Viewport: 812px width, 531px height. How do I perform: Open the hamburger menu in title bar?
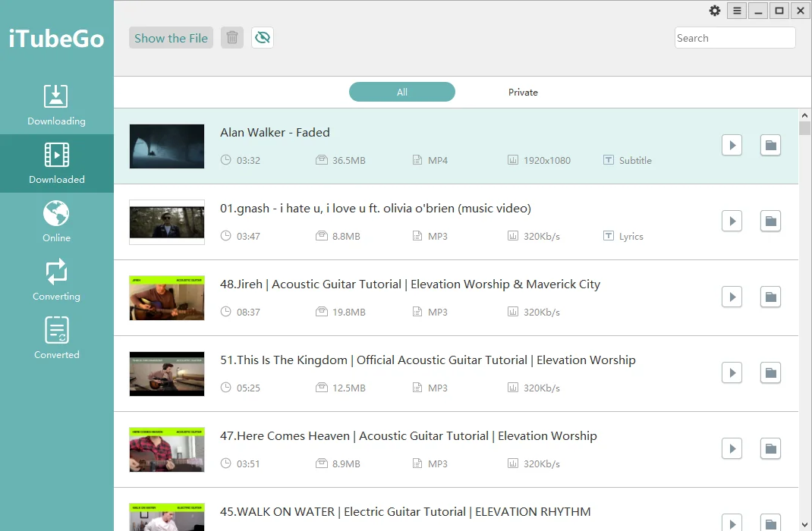coord(736,11)
